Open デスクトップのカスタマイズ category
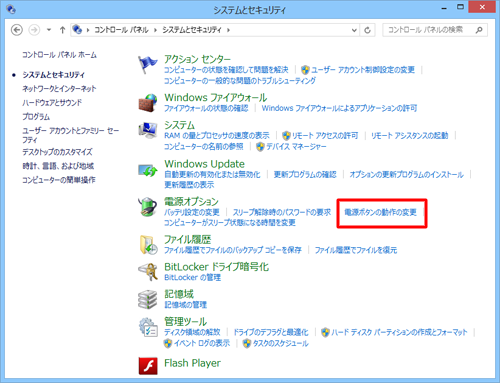This screenshot has width=500, height=383. pyautogui.click(x=57, y=152)
